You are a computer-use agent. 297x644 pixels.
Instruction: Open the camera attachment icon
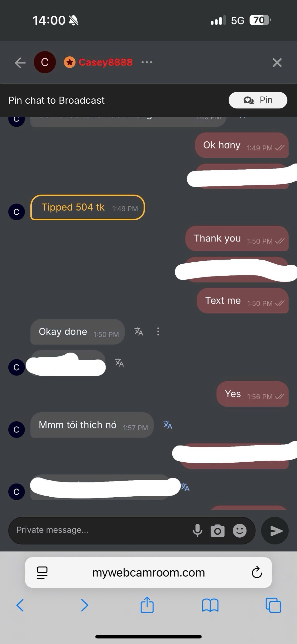click(x=217, y=531)
